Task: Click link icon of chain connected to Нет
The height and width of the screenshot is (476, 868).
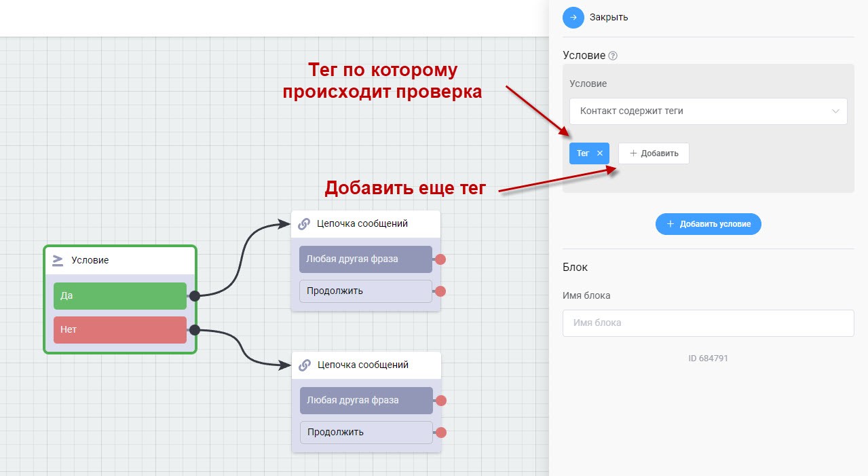Action: (305, 365)
